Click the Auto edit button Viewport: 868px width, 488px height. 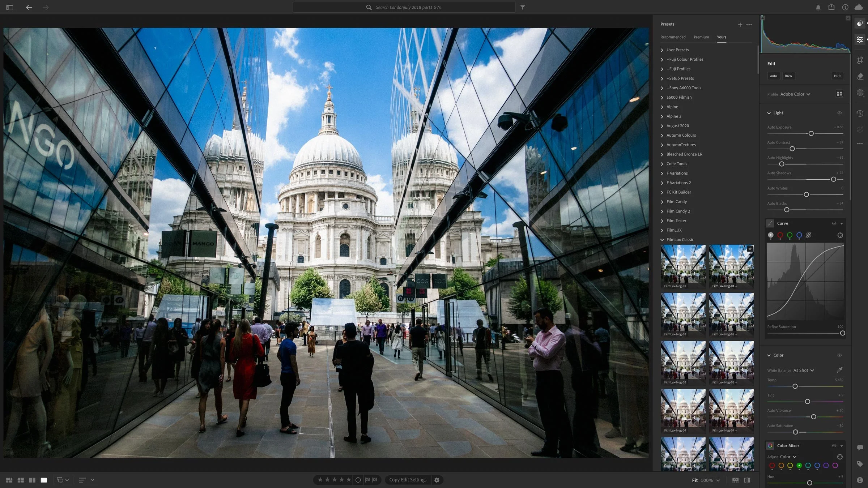[773, 76]
